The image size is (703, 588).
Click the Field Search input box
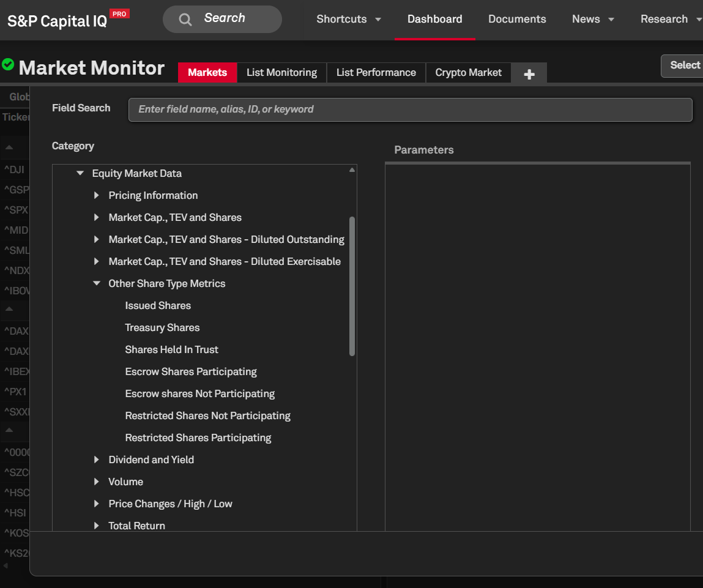point(410,110)
